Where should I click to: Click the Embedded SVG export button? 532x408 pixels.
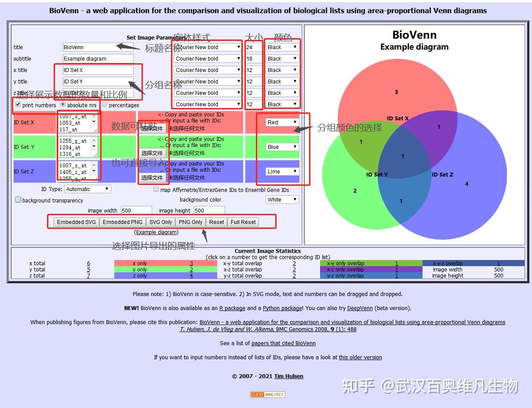(76, 222)
